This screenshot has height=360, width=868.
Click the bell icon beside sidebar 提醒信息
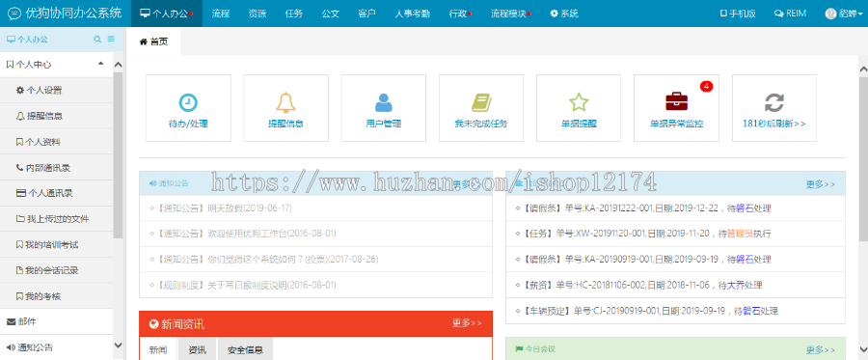click(x=20, y=116)
